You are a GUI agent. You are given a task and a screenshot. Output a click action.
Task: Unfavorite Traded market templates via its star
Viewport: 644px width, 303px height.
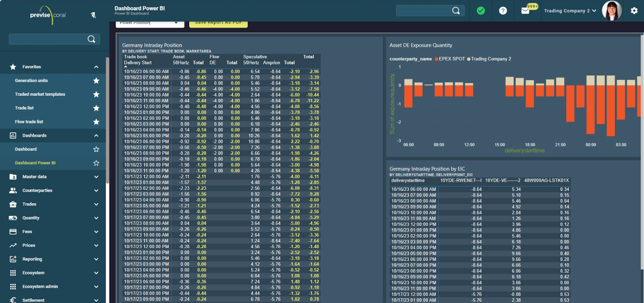(x=96, y=94)
